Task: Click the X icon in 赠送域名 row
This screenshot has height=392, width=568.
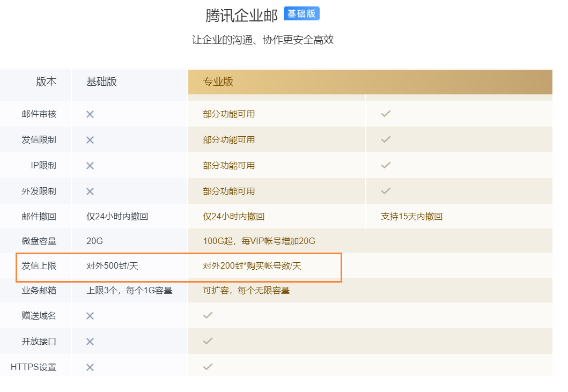Action: pyautogui.click(x=90, y=316)
